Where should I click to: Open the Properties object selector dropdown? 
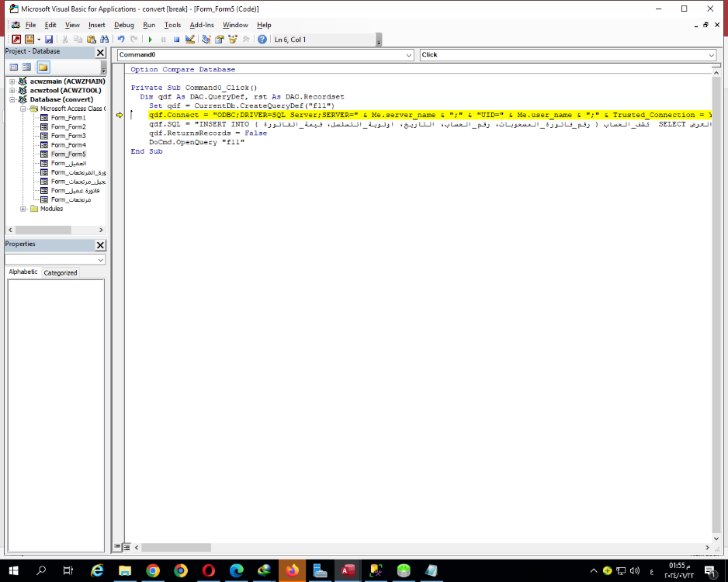click(x=101, y=260)
